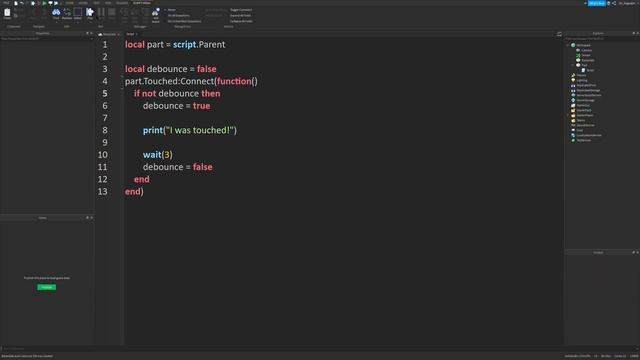This screenshot has width=640, height=360.
Task: Click line number 8 in the gutter
Action: [105, 130]
